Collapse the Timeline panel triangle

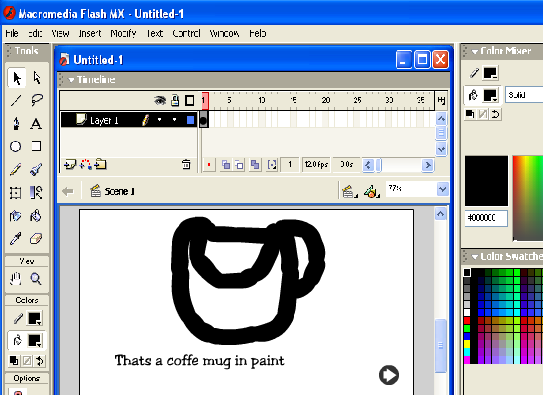coord(71,80)
